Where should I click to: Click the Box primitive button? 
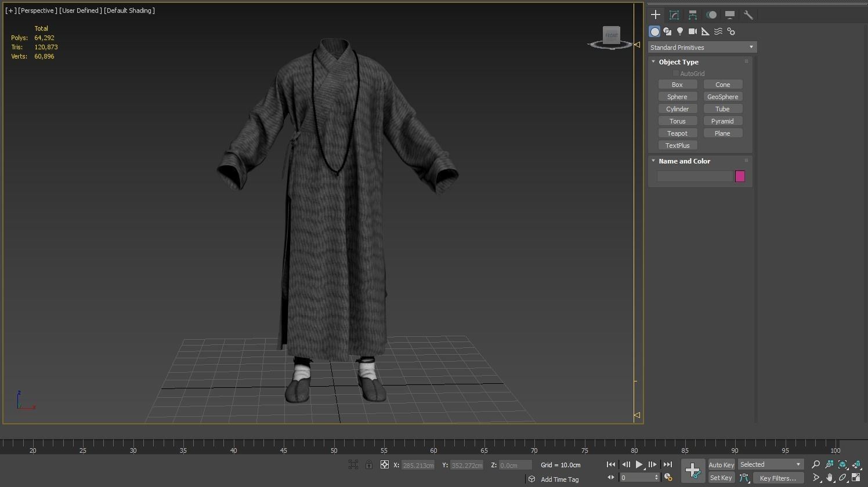point(677,85)
